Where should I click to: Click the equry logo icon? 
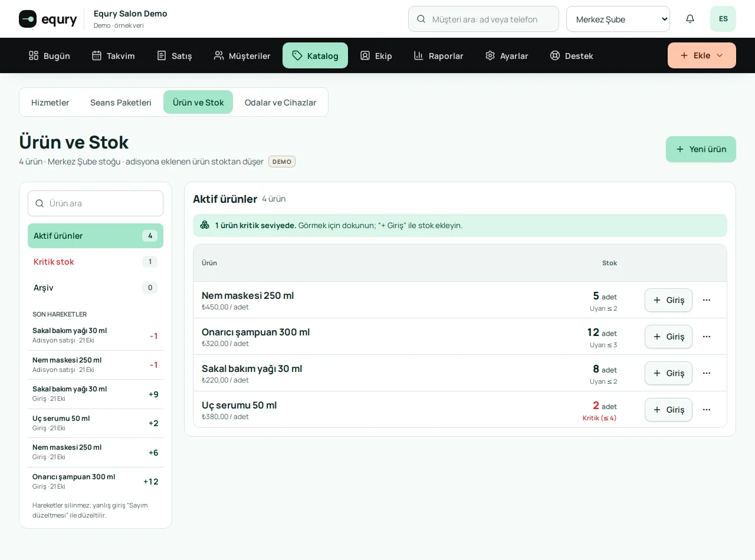[28, 19]
